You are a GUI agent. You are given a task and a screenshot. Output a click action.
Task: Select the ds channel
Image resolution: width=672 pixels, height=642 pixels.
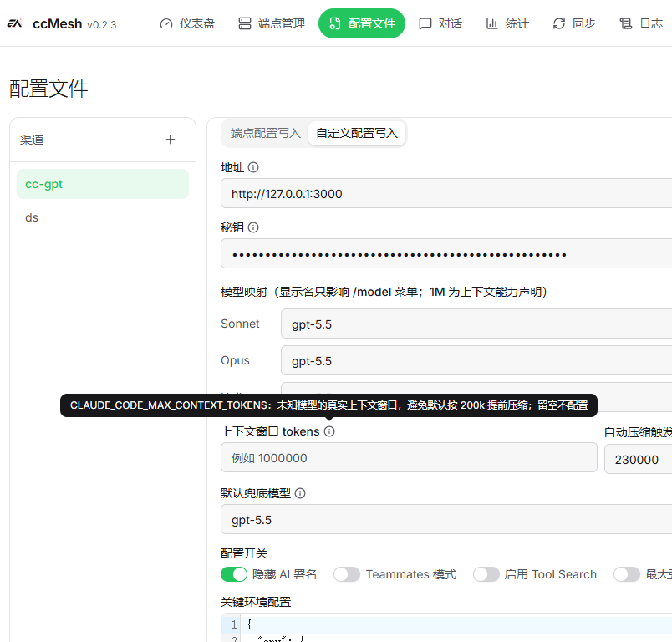click(103, 217)
